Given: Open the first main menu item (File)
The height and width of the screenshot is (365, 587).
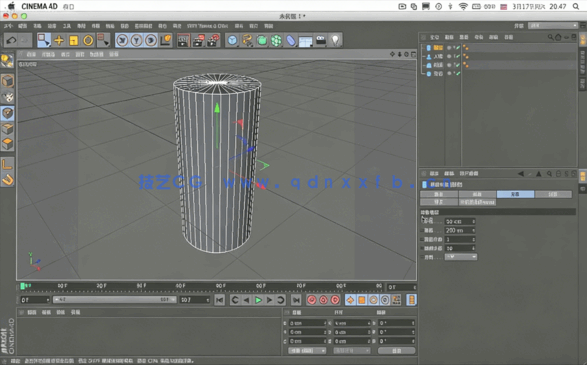Looking at the screenshot, I should coord(8,26).
